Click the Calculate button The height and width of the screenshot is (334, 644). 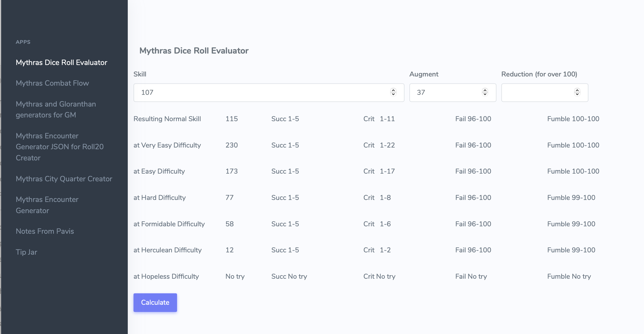point(155,302)
